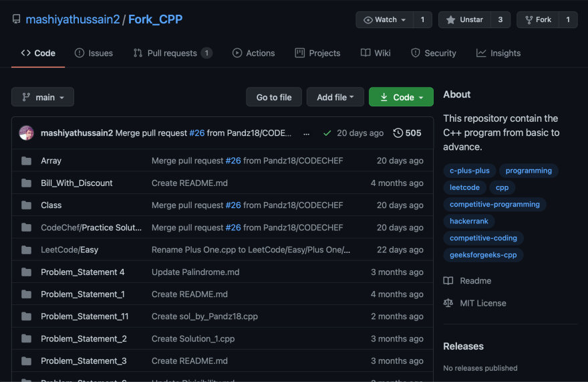Image resolution: width=588 pixels, height=382 pixels.
Task: Open the forks count beside Fork
Action: click(x=568, y=19)
